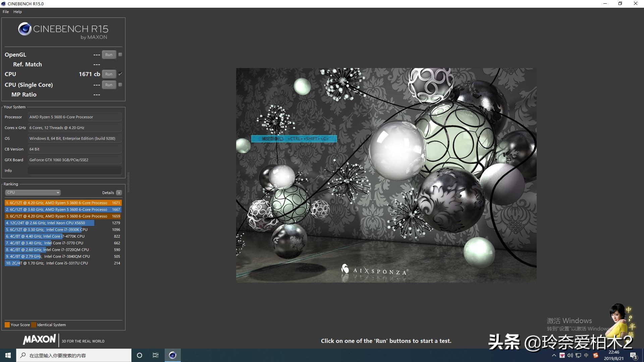Open the notification center icon
Viewport: 644px width, 362px height.
633,356
